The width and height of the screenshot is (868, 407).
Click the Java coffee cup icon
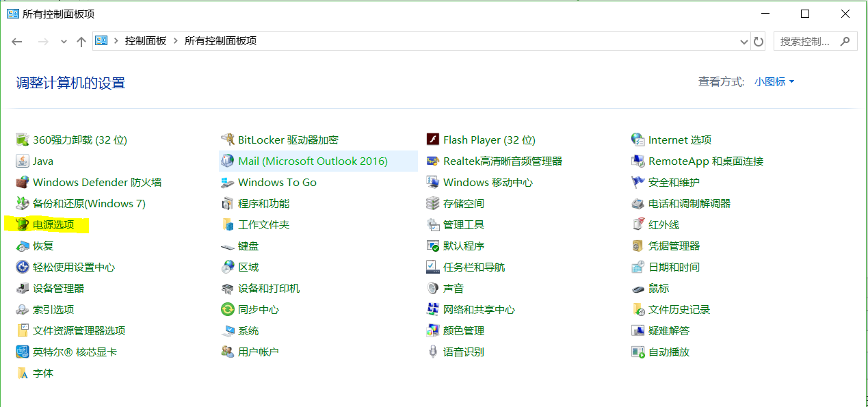[x=23, y=161]
